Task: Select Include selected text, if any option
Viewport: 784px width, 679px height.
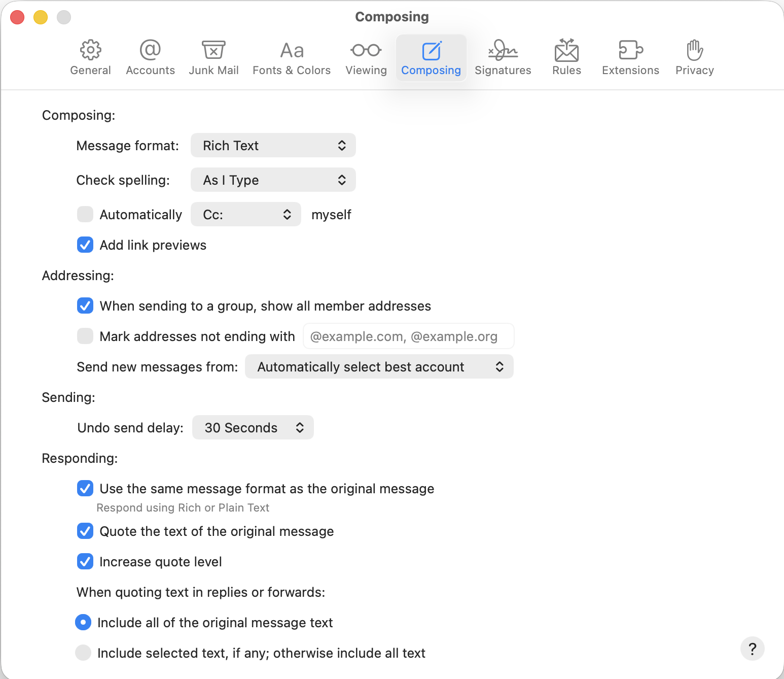Action: coord(83,653)
